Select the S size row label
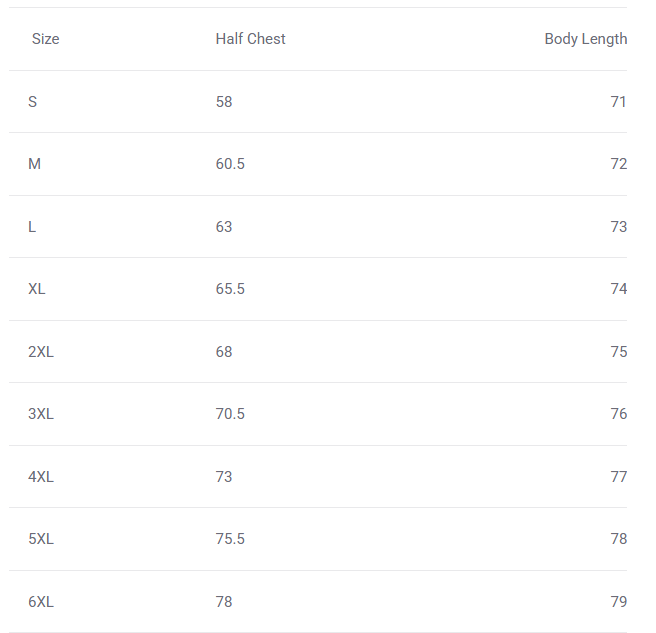Image resolution: width=656 pixels, height=633 pixels. (x=33, y=102)
